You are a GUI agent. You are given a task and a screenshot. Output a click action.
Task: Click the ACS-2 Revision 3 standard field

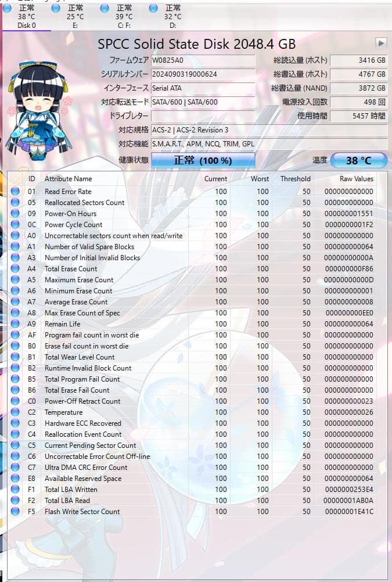click(x=269, y=130)
